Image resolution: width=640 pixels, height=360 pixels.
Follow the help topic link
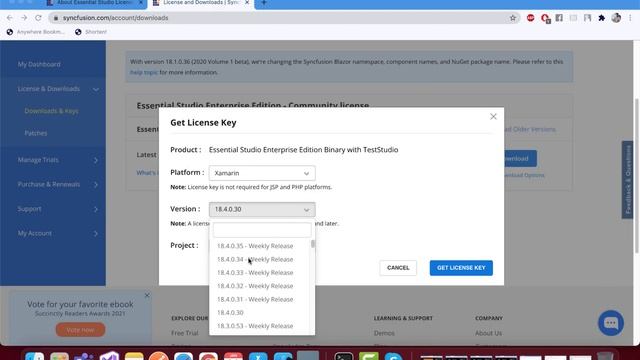pyautogui.click(x=144, y=72)
